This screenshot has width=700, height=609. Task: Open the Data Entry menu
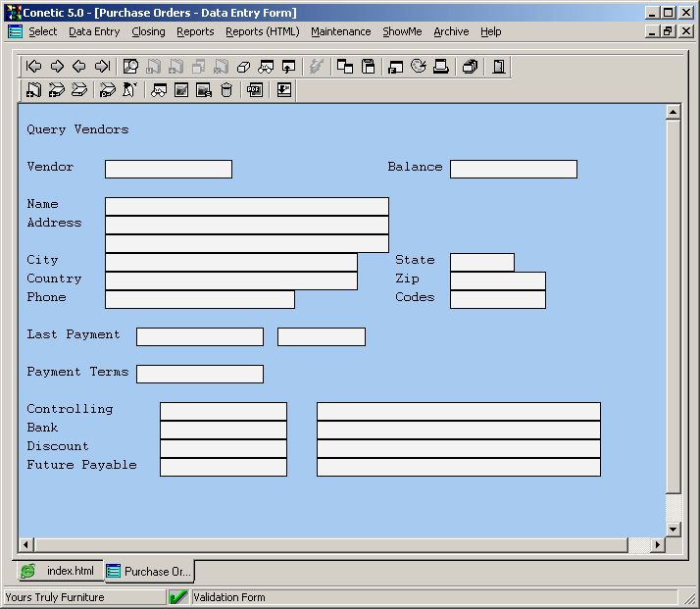pyautogui.click(x=94, y=31)
